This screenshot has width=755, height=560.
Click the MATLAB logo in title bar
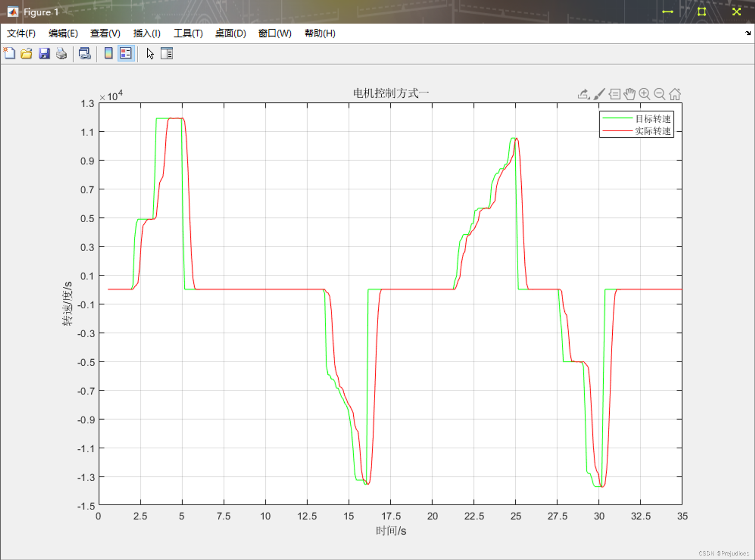[x=13, y=12]
